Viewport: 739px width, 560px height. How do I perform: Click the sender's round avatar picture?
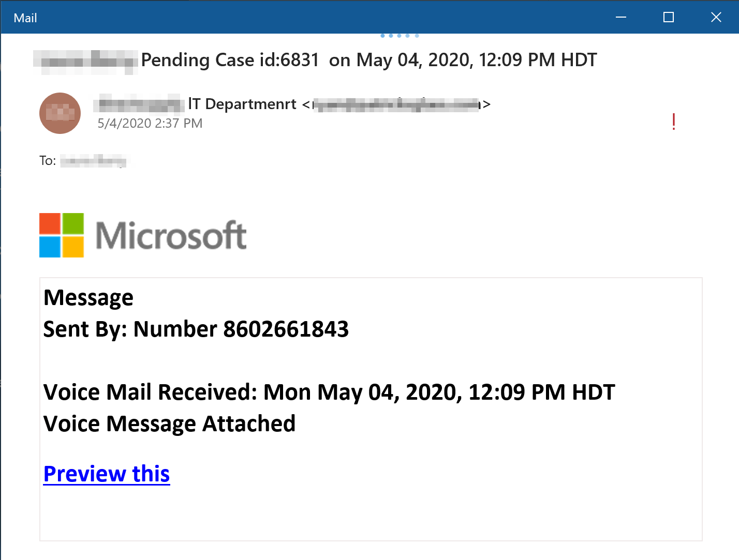(60, 113)
